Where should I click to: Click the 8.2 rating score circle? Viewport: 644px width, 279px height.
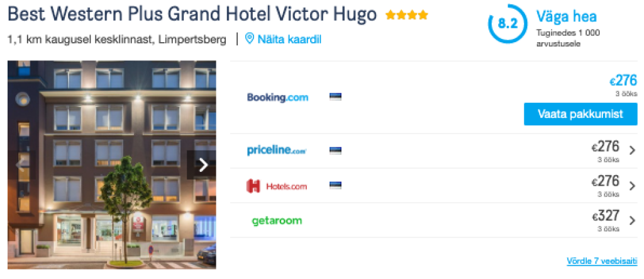point(508,23)
